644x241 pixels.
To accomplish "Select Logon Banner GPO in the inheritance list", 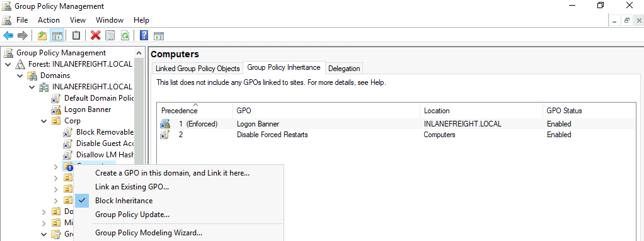I will (258, 124).
